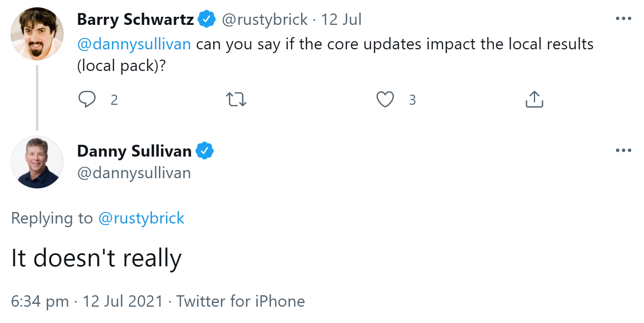Open the share icon on Barry's tweet

pyautogui.click(x=534, y=99)
